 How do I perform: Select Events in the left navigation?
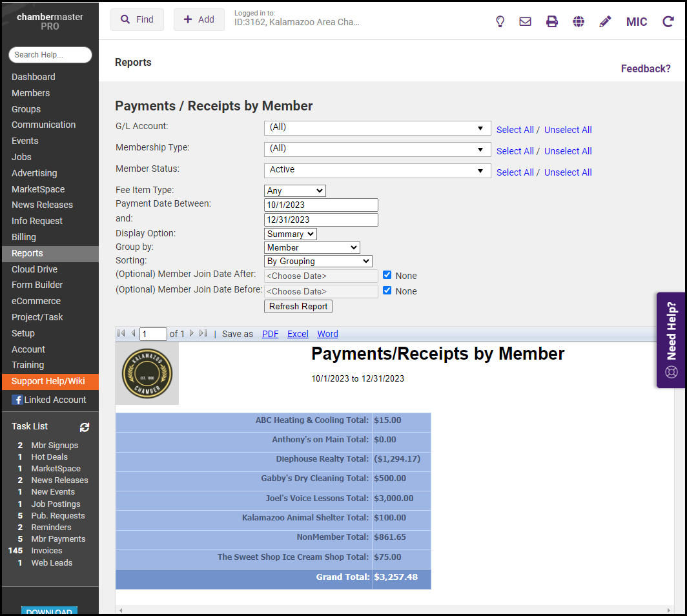pos(25,141)
